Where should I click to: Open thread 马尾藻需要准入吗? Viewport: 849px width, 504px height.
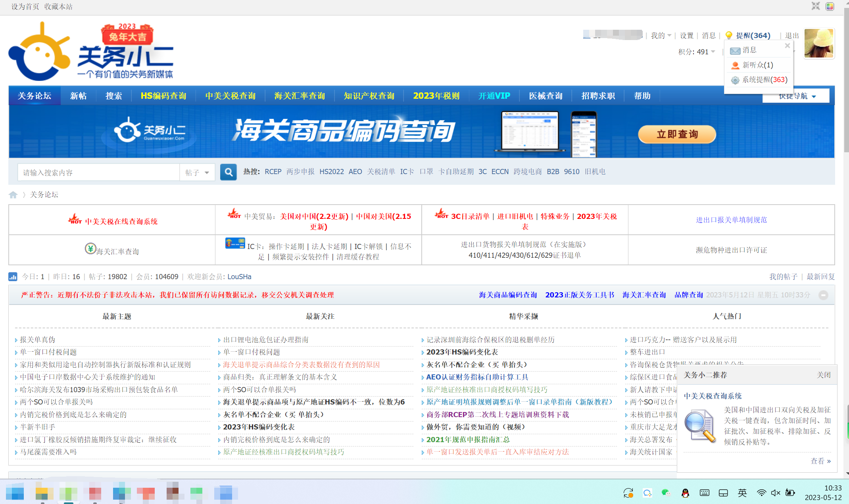click(48, 452)
